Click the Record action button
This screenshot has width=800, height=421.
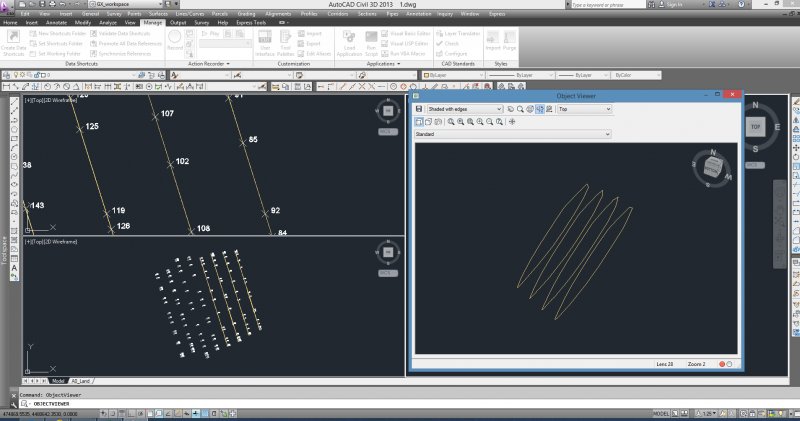[175, 40]
